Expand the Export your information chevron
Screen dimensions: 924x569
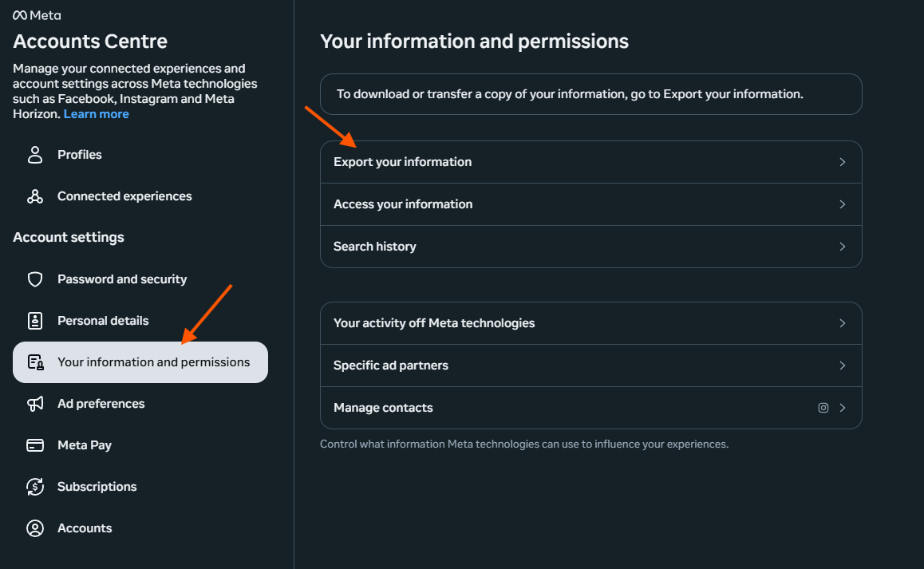coord(842,162)
